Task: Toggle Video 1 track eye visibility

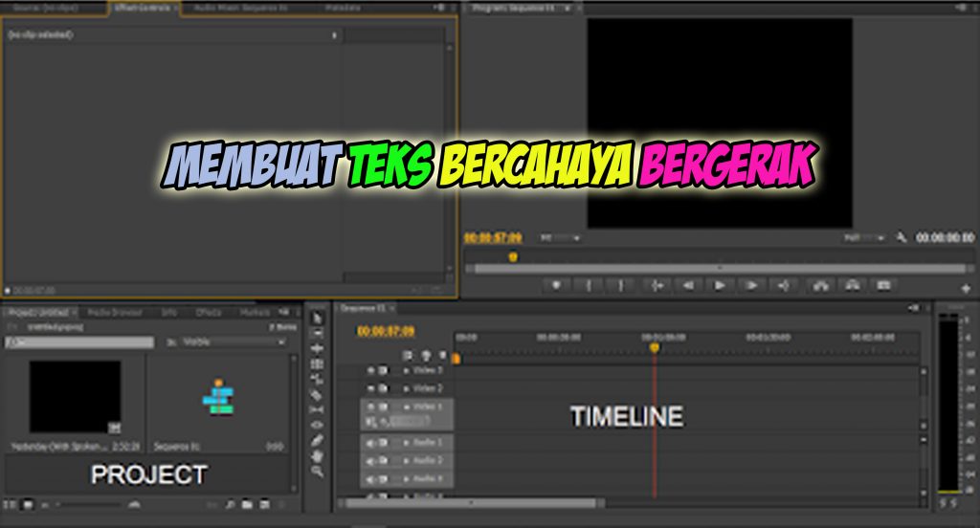Action: pos(370,407)
